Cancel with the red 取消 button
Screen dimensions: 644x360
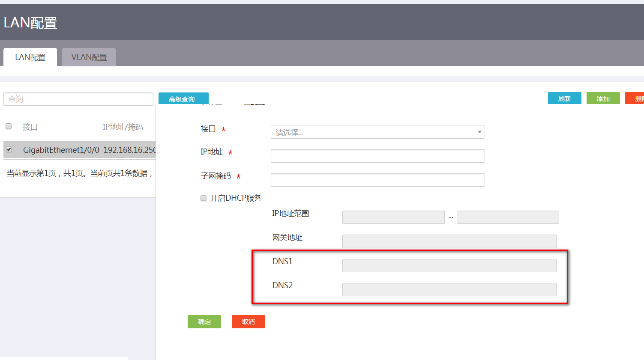click(249, 321)
